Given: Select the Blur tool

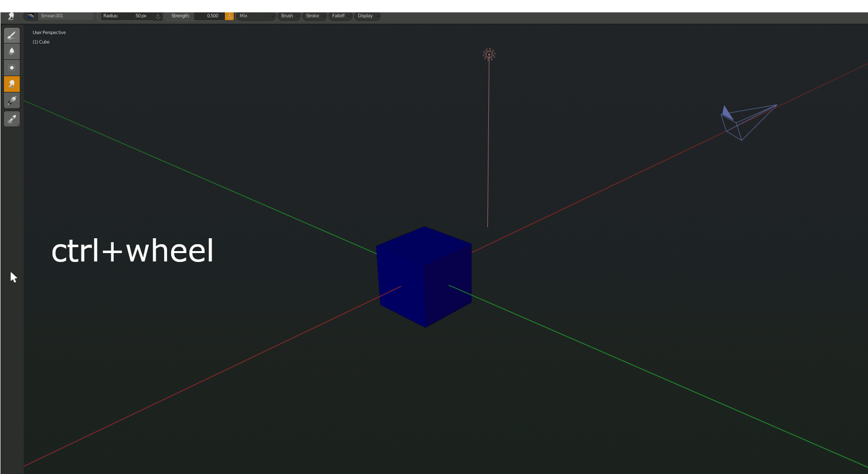Looking at the screenshot, I should pos(12,51).
